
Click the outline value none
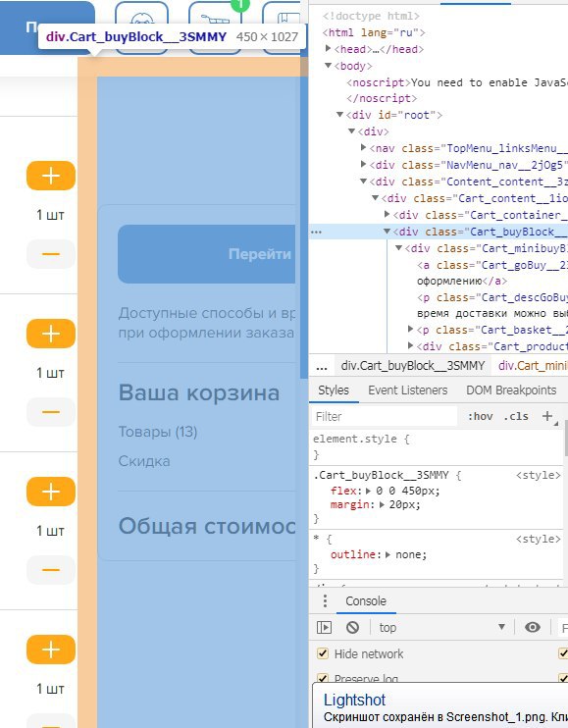(411, 554)
